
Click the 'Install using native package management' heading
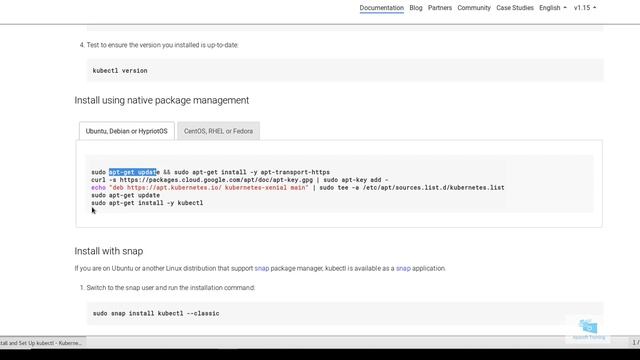162,100
